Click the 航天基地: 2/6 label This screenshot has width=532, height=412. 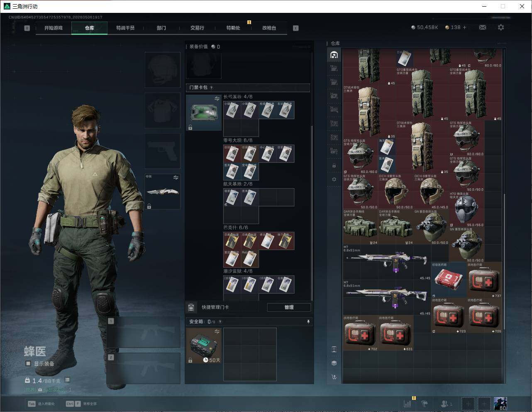[x=238, y=184]
